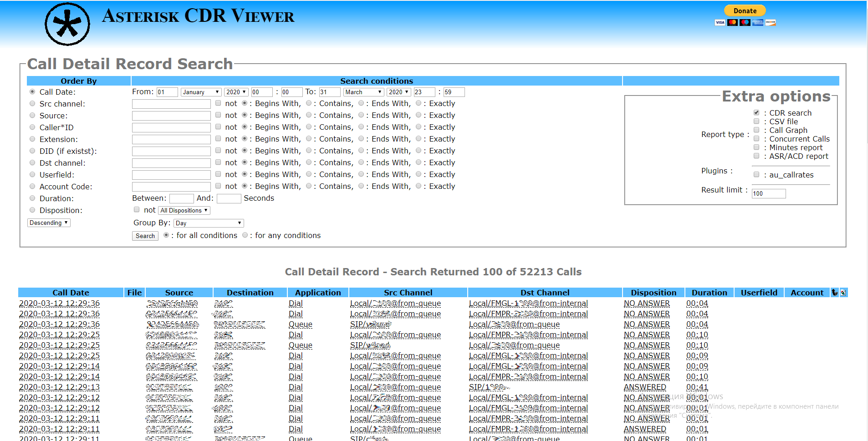Click the Application column header
Image resolution: width=868 pixels, height=441 pixels.
click(318, 293)
